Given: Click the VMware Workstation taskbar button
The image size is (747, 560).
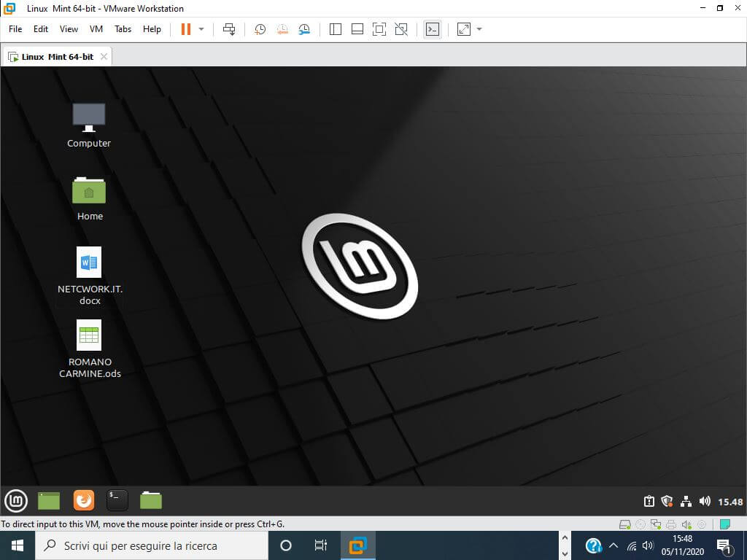Looking at the screenshot, I should 357,545.
